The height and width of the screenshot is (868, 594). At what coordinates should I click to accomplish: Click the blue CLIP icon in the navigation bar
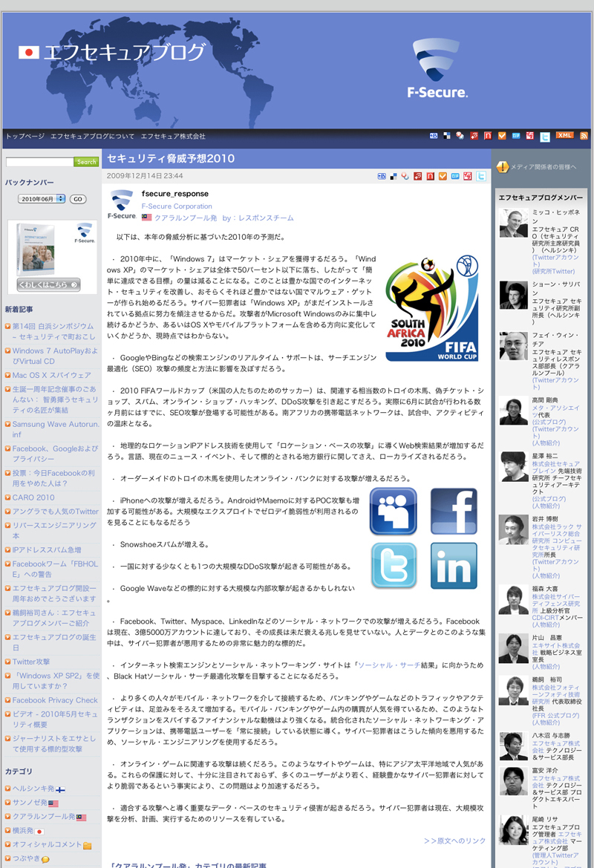point(516,136)
